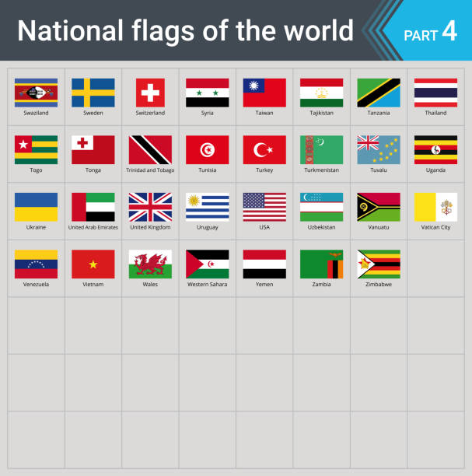This screenshot has width=472, height=476.
Task: Select the Ukraine flag
Action: pos(36,207)
